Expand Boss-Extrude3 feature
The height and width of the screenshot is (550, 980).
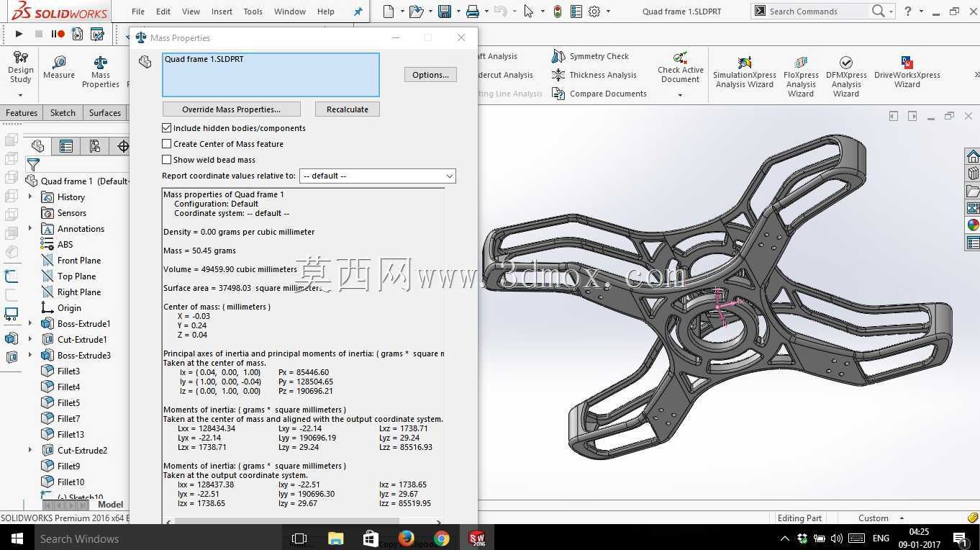pyautogui.click(x=30, y=355)
